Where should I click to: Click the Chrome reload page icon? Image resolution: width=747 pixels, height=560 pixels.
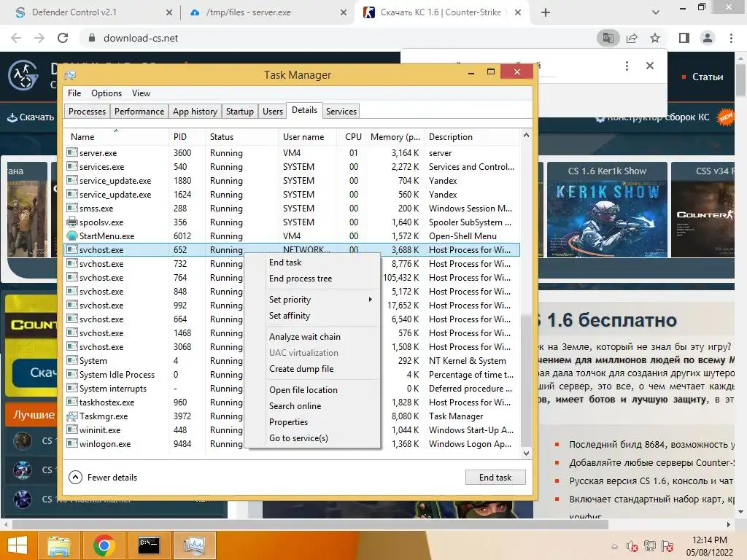[x=63, y=38]
